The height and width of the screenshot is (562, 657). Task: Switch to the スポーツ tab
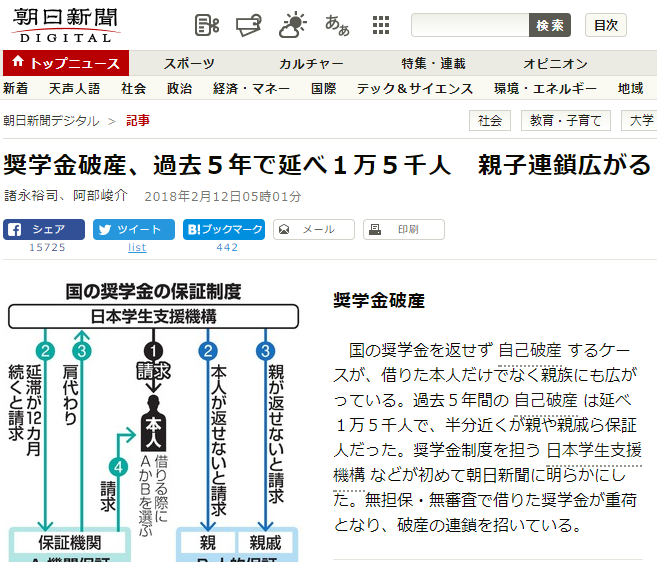pyautogui.click(x=189, y=63)
